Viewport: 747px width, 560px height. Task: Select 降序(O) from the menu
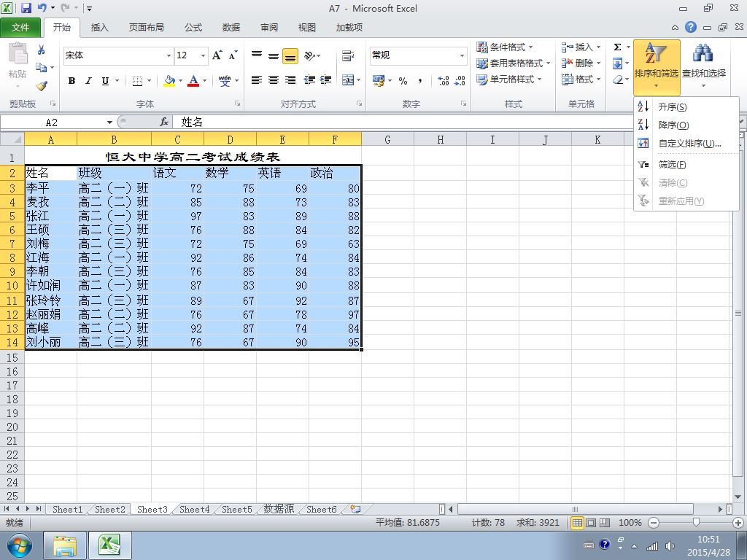point(686,125)
